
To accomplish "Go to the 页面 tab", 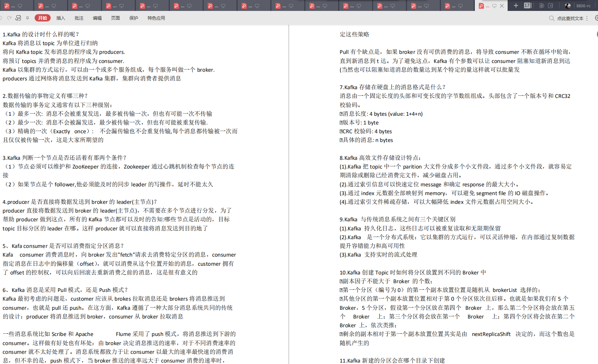I will coord(116,18).
